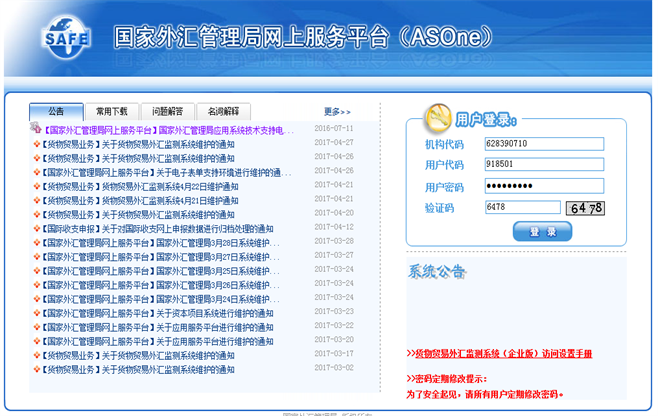Open the 问题解答 tab
The height and width of the screenshot is (416, 658).
tap(168, 112)
